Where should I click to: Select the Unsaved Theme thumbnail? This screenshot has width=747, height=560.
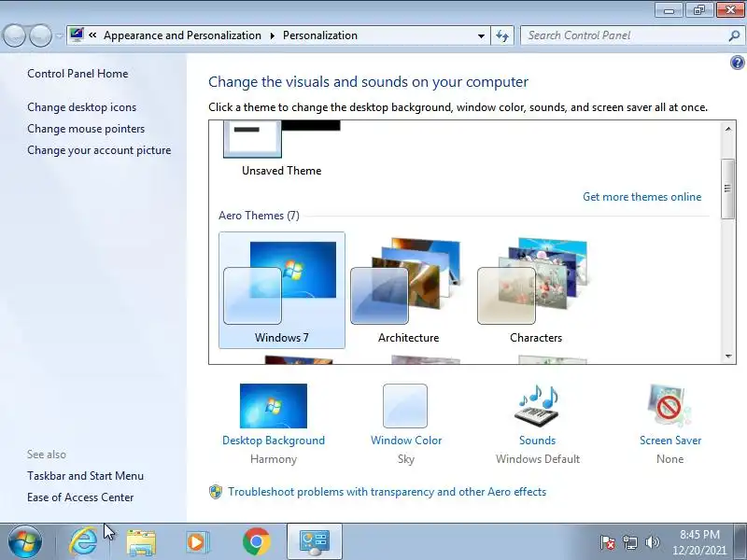282,139
